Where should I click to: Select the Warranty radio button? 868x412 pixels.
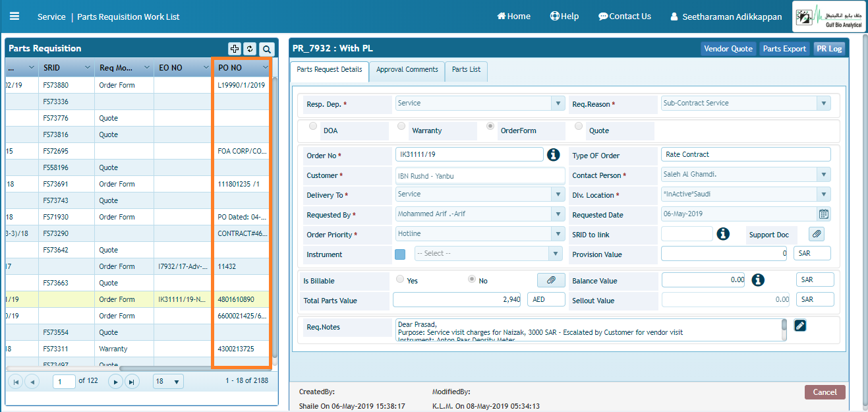tap(401, 127)
